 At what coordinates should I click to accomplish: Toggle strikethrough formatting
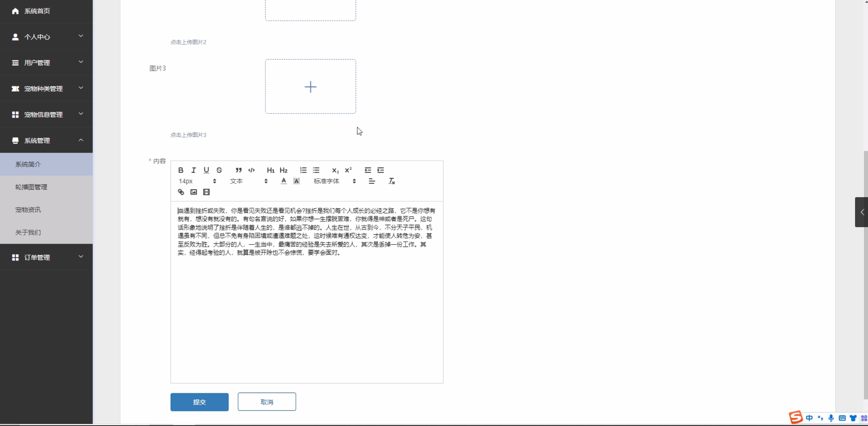click(219, 170)
